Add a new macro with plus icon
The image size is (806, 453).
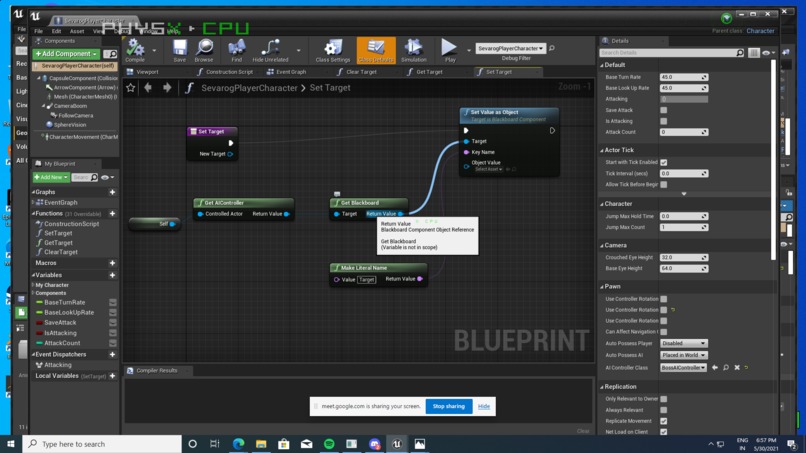click(x=113, y=263)
